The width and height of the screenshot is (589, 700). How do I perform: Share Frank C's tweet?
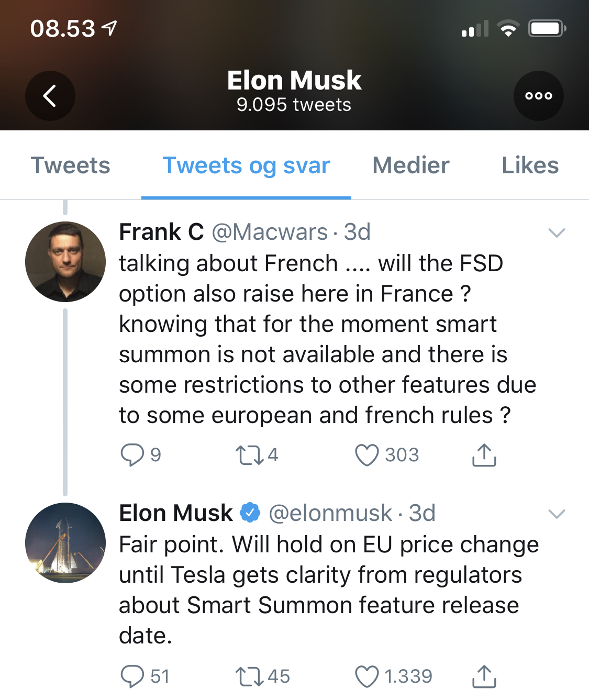click(484, 454)
